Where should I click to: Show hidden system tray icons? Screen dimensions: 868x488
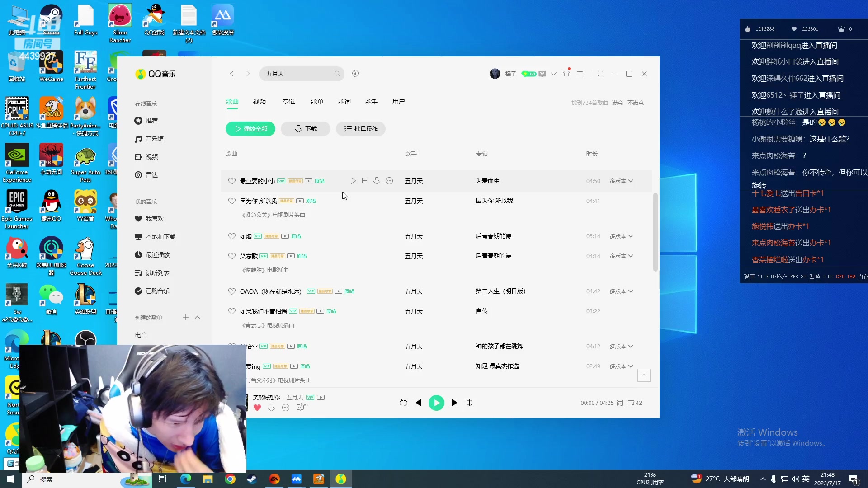coord(763,479)
